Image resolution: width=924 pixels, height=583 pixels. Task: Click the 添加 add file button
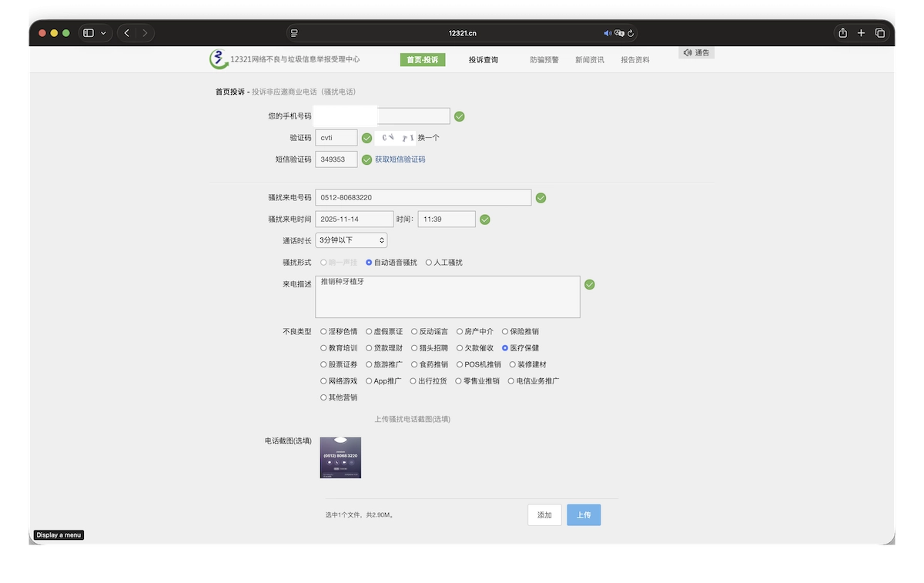pos(544,515)
